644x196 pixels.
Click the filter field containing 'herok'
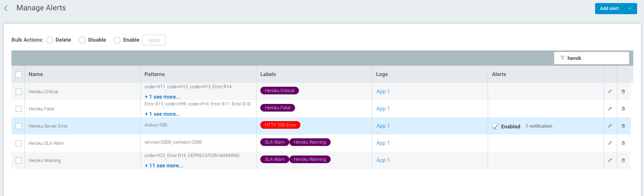[x=592, y=58]
